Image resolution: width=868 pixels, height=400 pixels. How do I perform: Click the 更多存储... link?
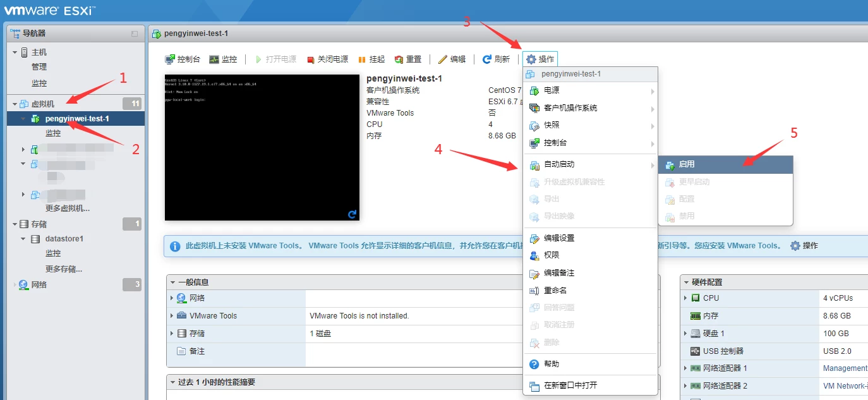coord(64,269)
